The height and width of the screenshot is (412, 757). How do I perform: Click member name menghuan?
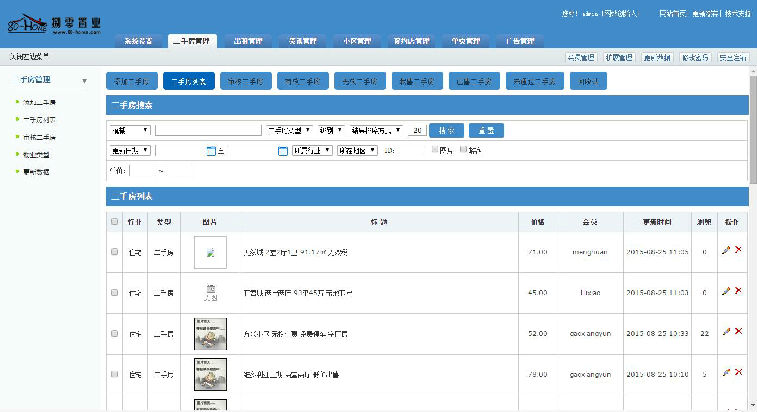589,252
